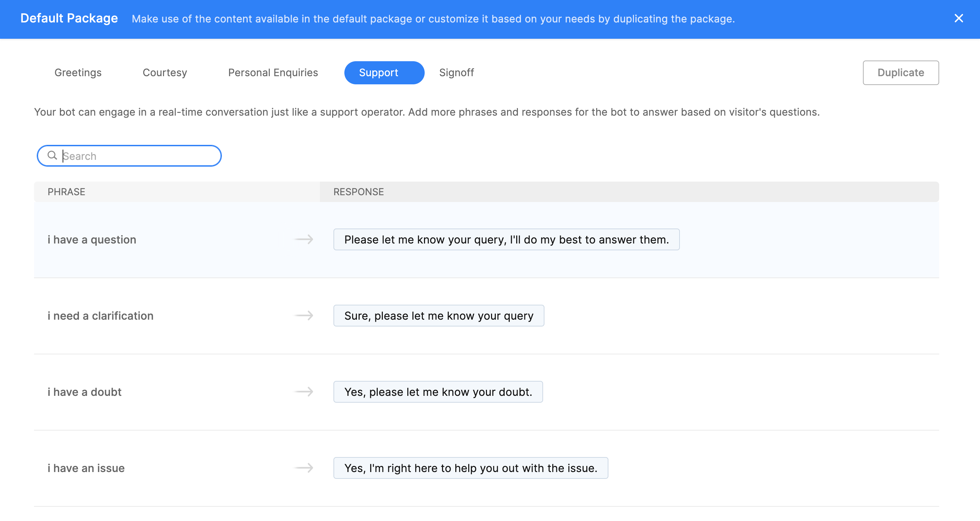This screenshot has width=980, height=521.
Task: Switch to the Greetings tab
Action: click(78, 73)
